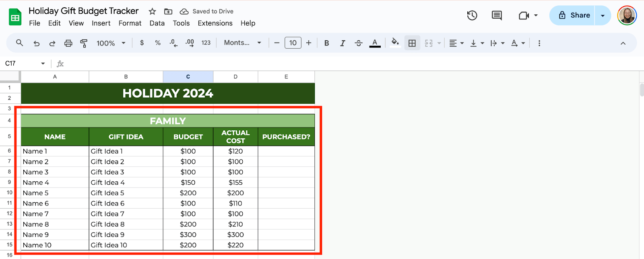This screenshot has height=259, width=644.
Task: Toggle bold formatting
Action: [326, 43]
